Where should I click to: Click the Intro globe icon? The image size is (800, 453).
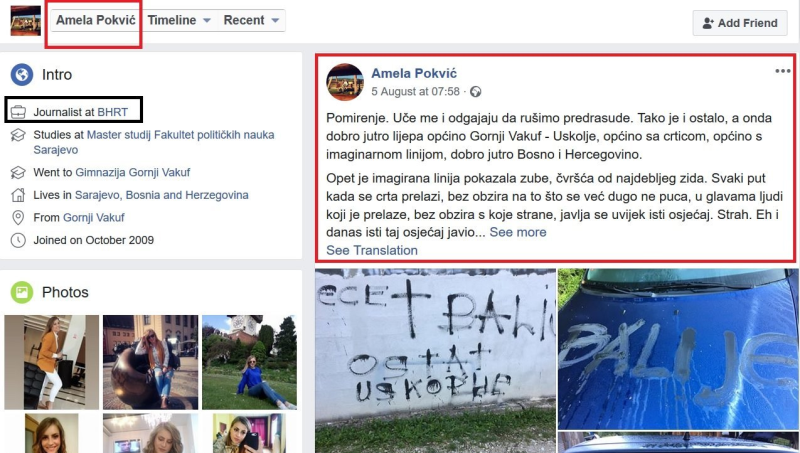point(22,74)
